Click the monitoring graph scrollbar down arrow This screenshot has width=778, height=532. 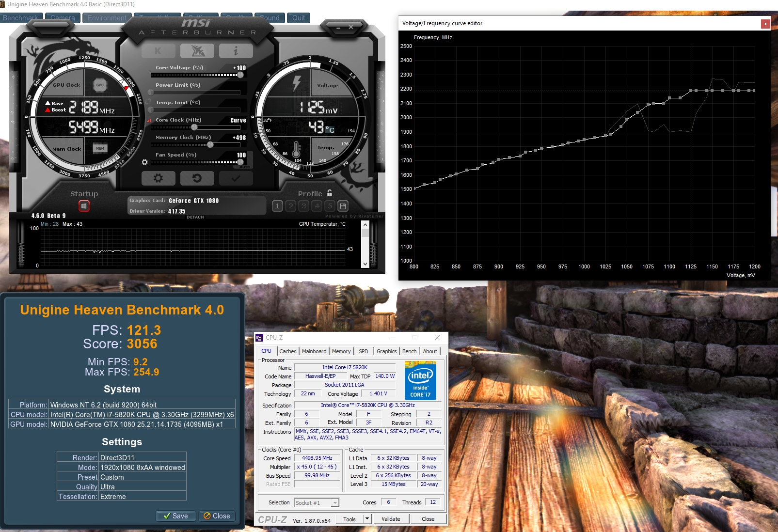[x=365, y=264]
